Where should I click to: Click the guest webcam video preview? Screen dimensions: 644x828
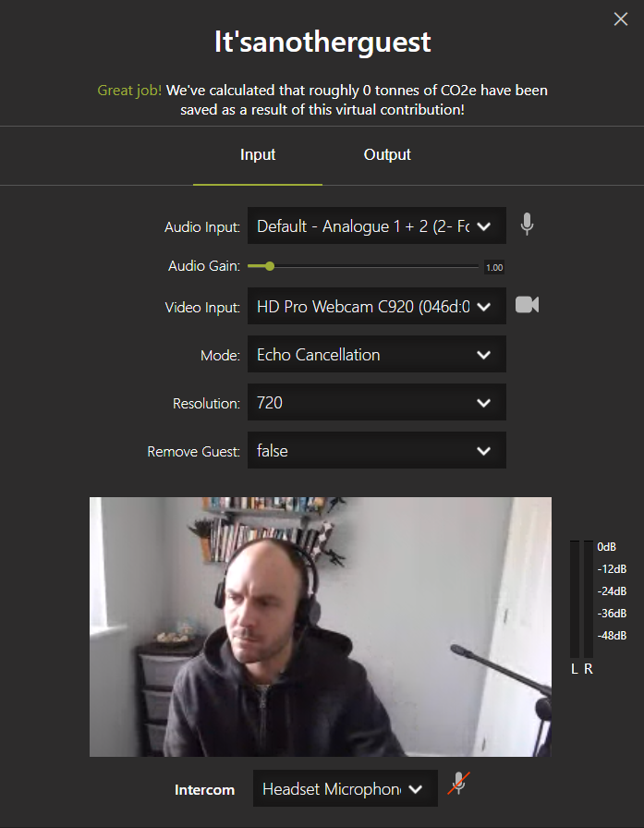coord(321,627)
